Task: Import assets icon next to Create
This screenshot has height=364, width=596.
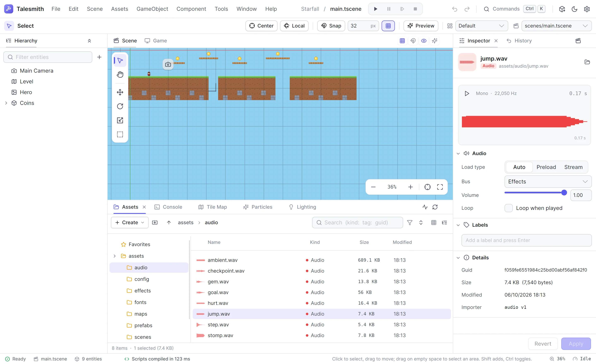Action: (155, 222)
